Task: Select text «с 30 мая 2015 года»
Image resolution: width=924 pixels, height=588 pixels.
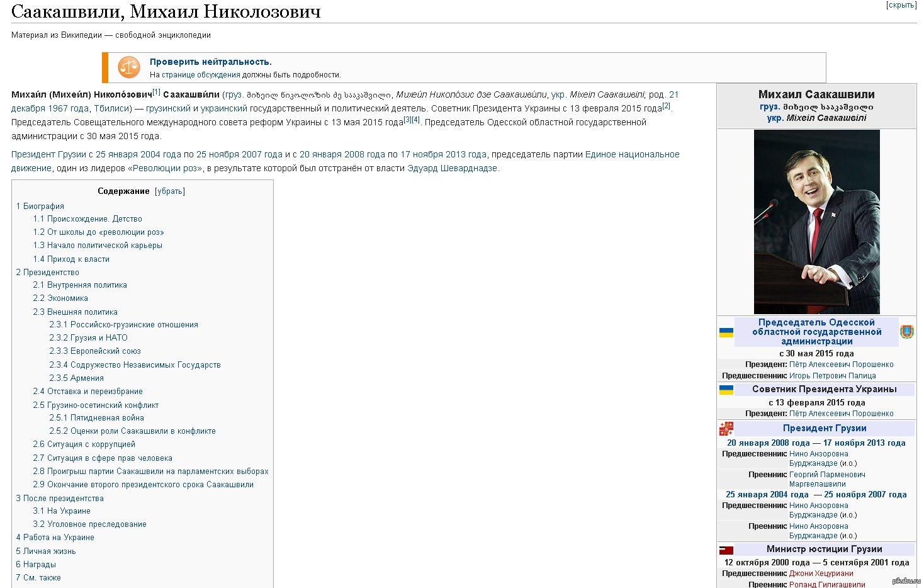Action: (x=816, y=354)
